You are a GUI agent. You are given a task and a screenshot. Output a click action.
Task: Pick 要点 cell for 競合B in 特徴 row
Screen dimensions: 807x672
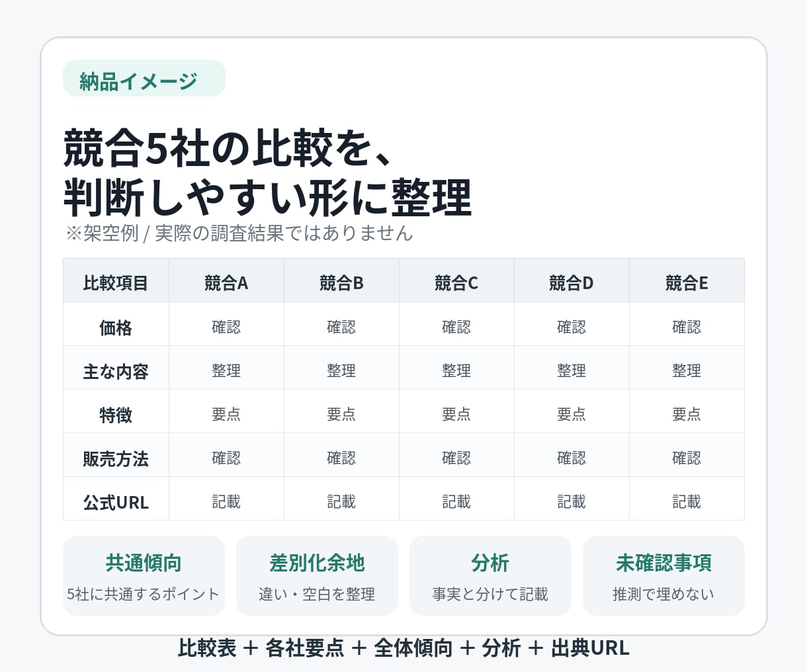(x=341, y=411)
